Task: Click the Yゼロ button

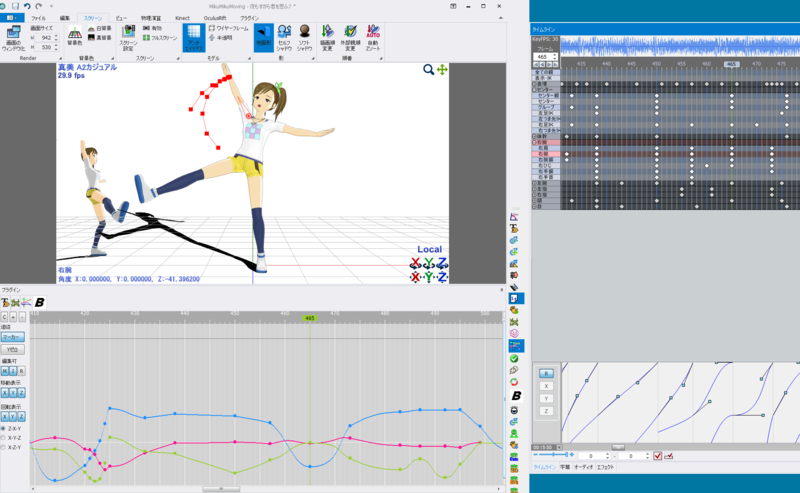Action: point(13,350)
